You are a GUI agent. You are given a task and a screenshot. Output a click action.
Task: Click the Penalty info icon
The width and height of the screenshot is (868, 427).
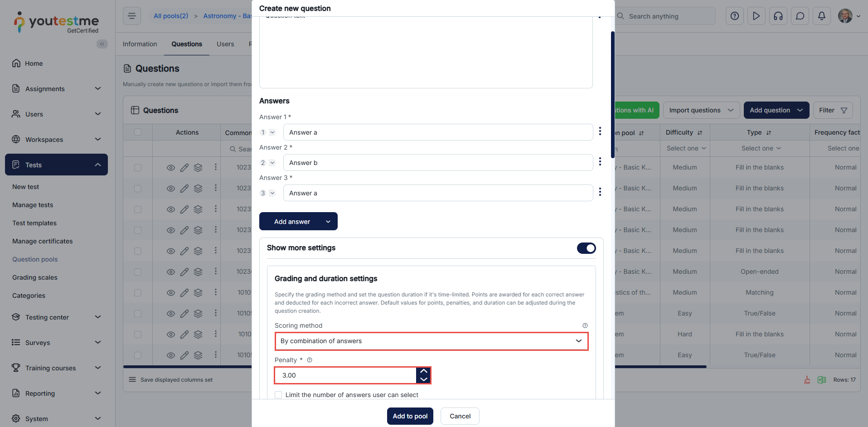(x=310, y=360)
